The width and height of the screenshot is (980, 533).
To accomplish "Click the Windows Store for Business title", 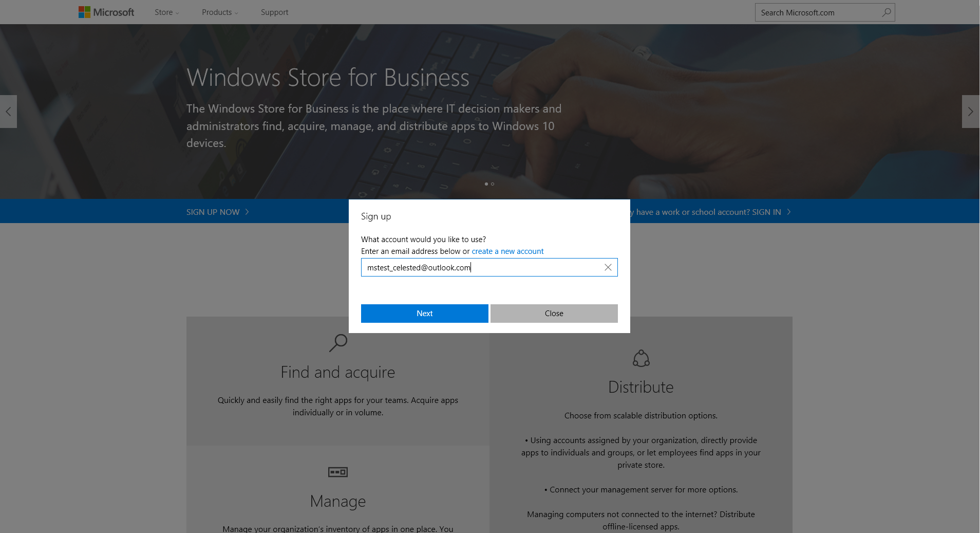I will tap(328, 78).
